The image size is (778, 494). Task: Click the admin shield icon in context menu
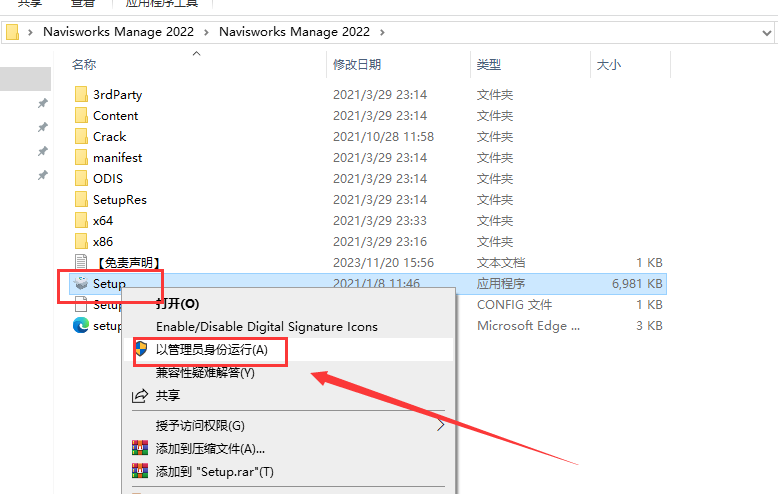[141, 349]
